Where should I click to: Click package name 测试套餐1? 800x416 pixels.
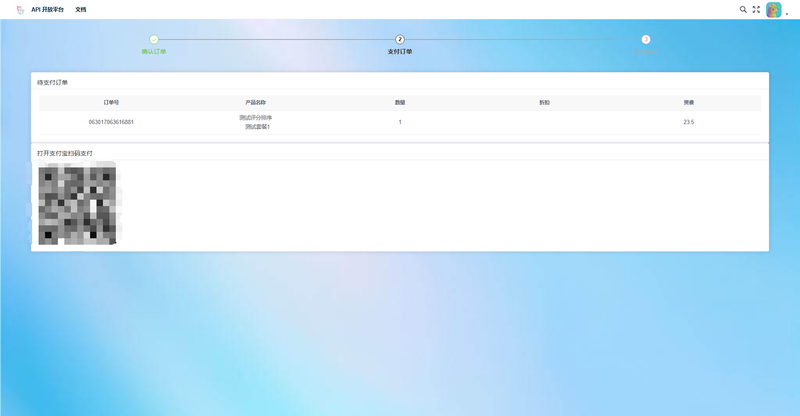pos(257,127)
